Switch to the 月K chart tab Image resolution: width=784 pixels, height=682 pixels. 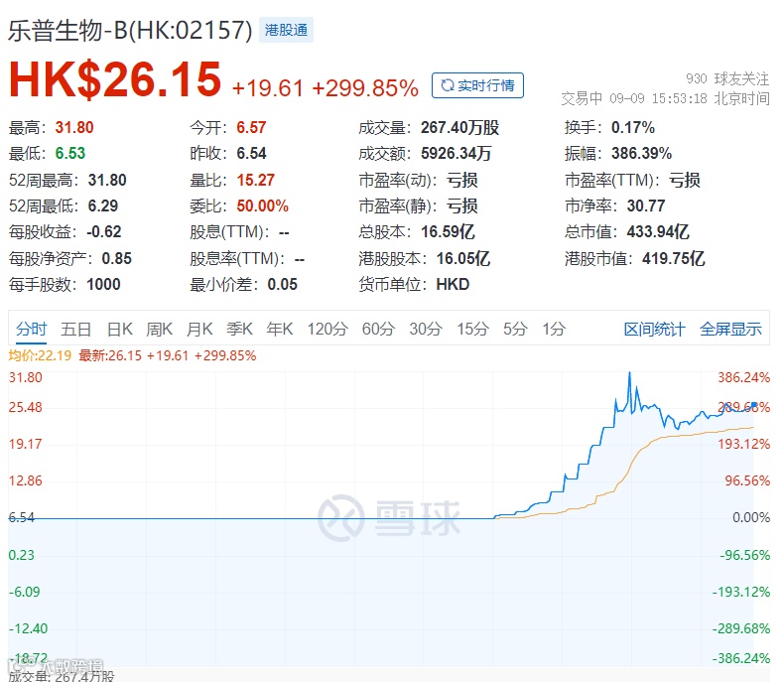tap(199, 329)
